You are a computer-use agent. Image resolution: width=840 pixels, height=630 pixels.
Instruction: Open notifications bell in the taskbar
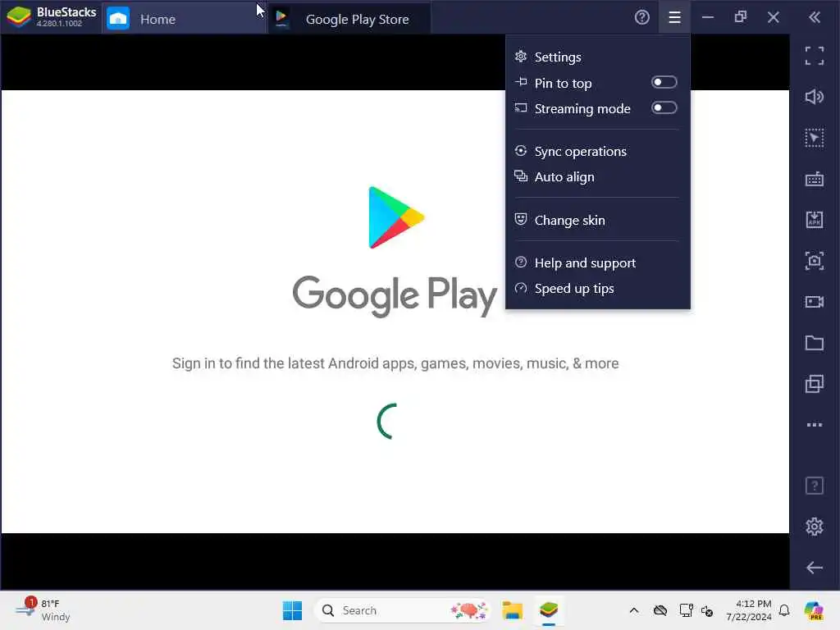[784, 610]
